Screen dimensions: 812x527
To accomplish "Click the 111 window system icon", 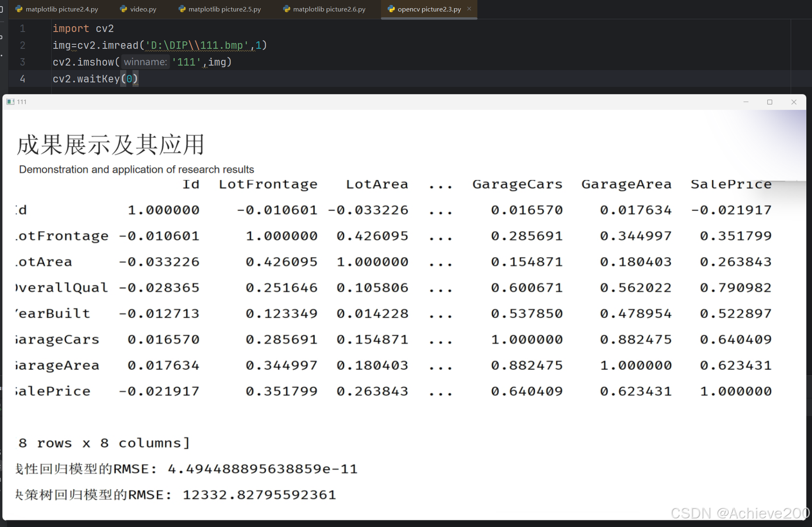I will 10,102.
